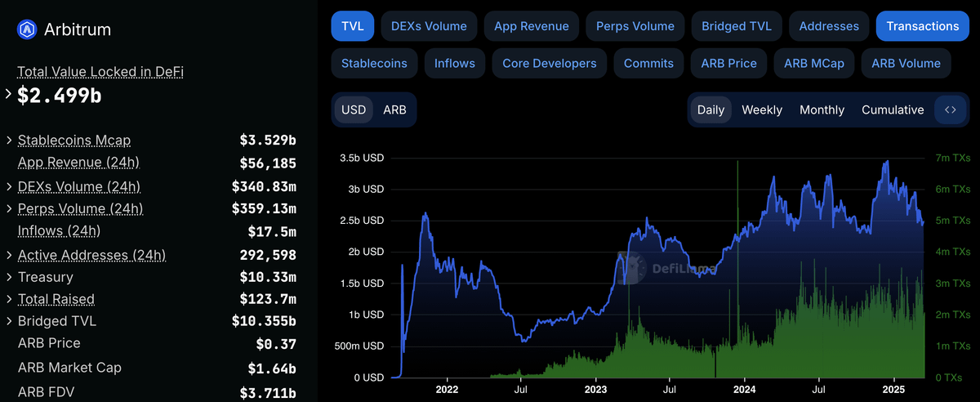
Task: Toggle Stablecoins chart metric
Action: point(375,63)
